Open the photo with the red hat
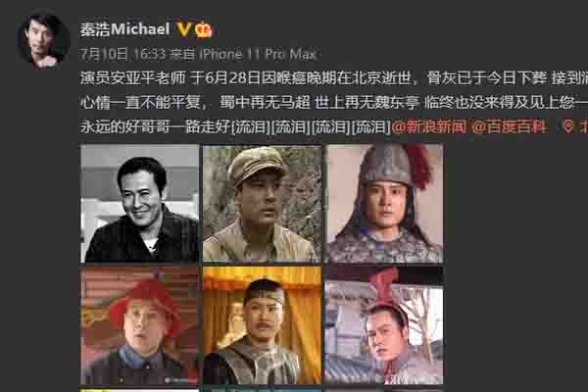 pos(139,325)
